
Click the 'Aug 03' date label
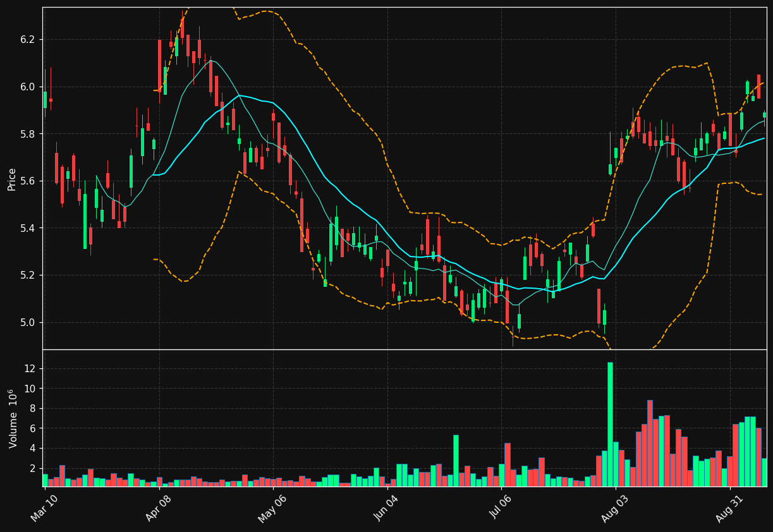pyautogui.click(x=614, y=508)
